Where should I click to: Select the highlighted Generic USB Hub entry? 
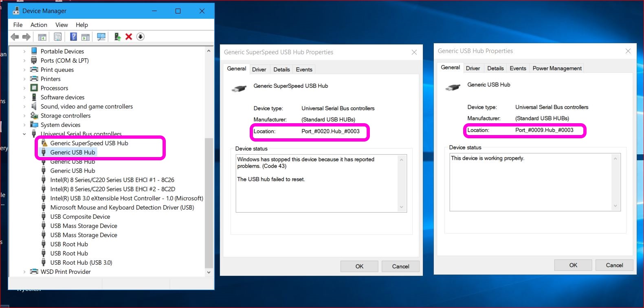73,152
